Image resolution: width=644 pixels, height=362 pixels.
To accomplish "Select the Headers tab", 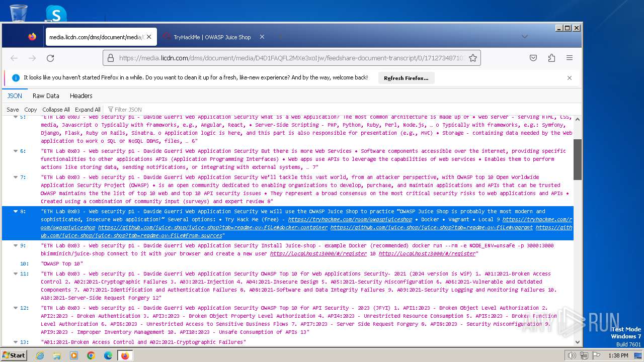I will pos(81,96).
